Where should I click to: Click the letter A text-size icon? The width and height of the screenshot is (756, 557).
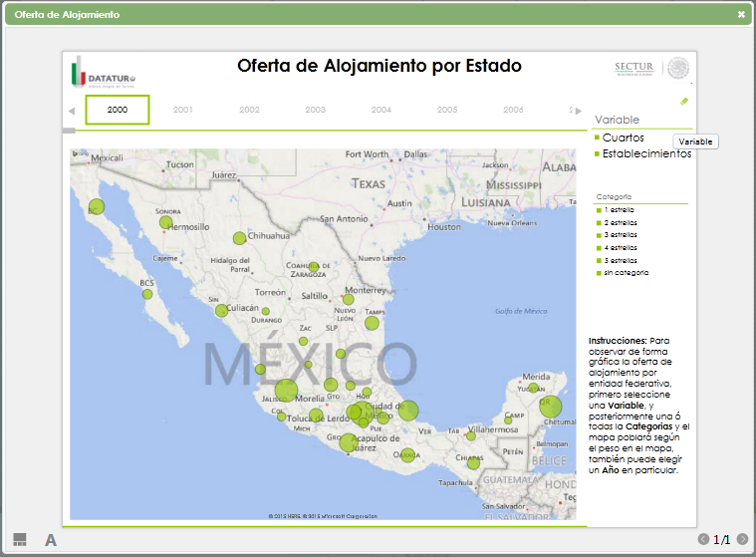tap(51, 541)
